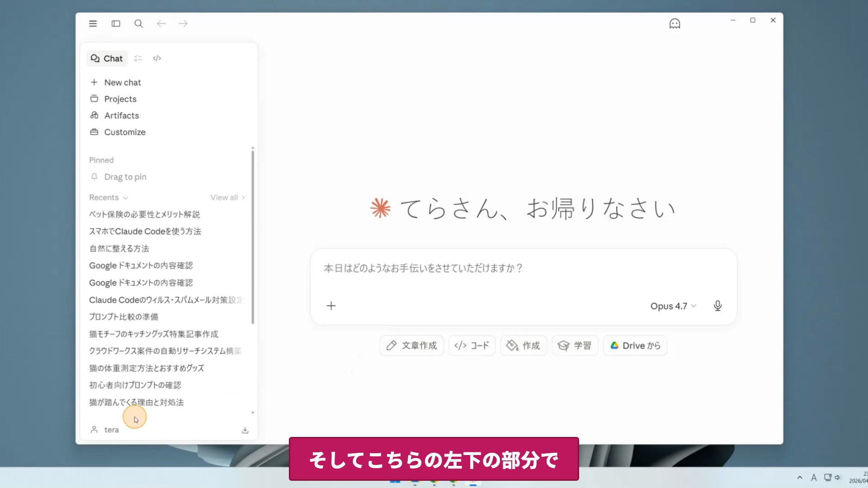Viewport: 868px width, 488px height.
Task: Click the sidebar recents scrollbar
Action: pos(253,236)
